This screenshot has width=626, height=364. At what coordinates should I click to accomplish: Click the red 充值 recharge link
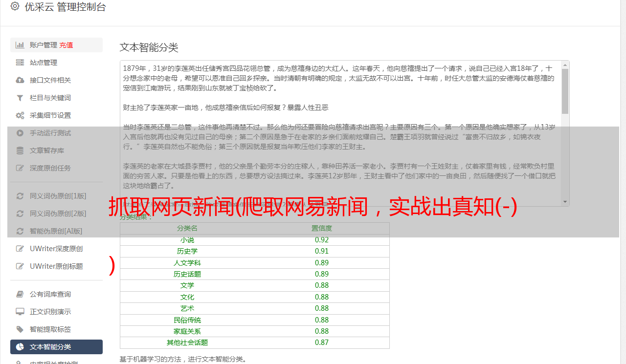67,45
